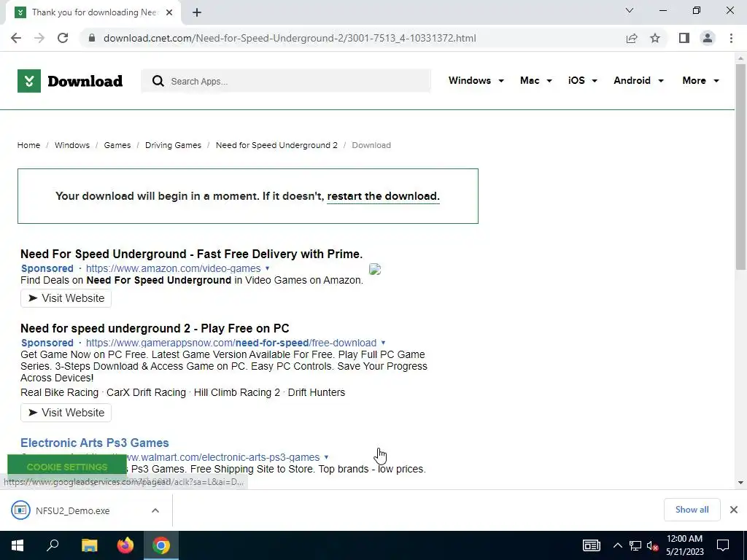Click the walmart.com electronic-arts-ps3-games URL
The image size is (747, 560).
coord(223,457)
